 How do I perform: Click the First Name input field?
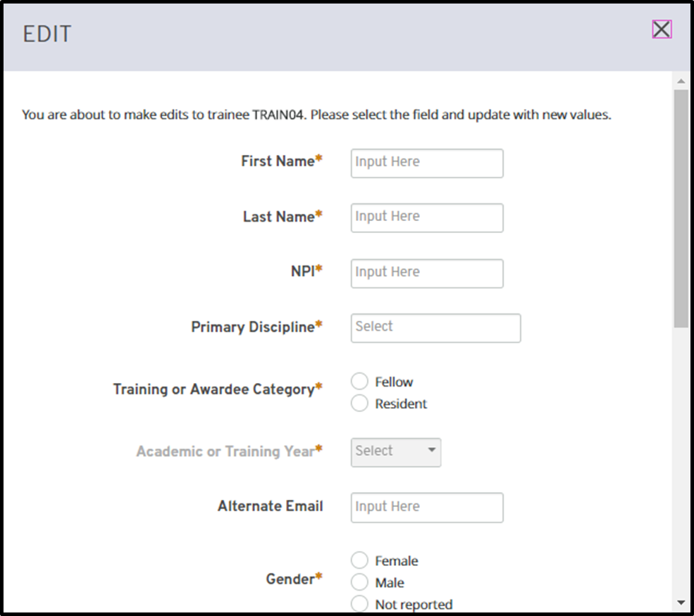(427, 163)
